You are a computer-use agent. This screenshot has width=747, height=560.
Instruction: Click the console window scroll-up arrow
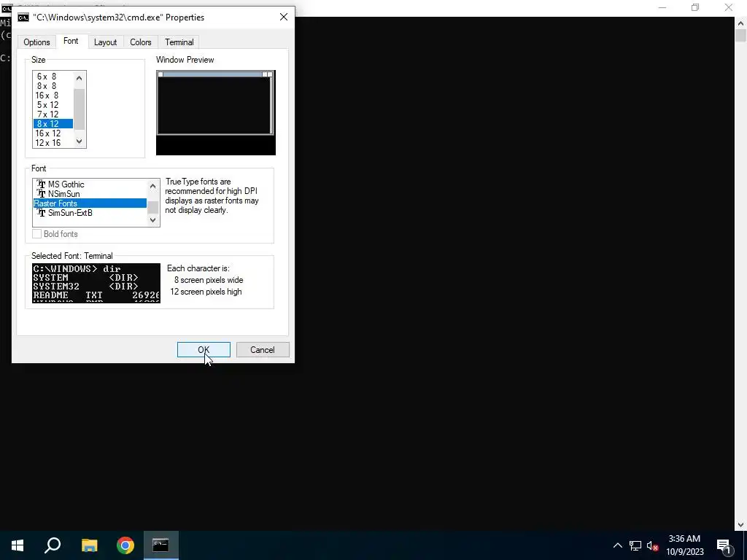(x=740, y=23)
